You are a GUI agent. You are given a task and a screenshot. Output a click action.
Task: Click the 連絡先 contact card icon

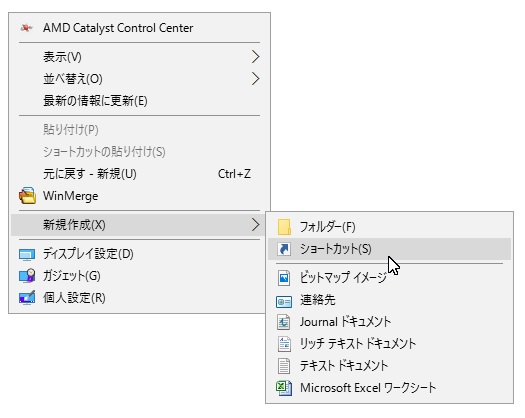[284, 301]
